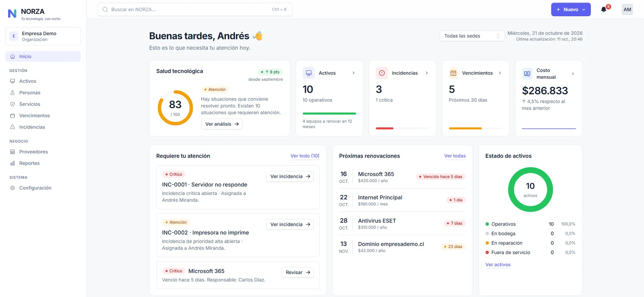Select the Empresa Demo organization switcher
Image resolution: width=644 pixels, height=297 pixels.
pyautogui.click(x=43, y=36)
